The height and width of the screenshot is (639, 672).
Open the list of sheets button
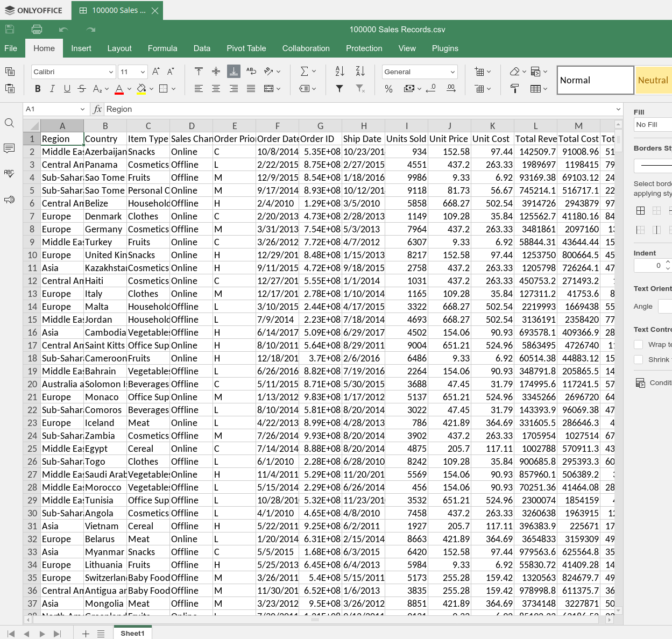(101, 634)
